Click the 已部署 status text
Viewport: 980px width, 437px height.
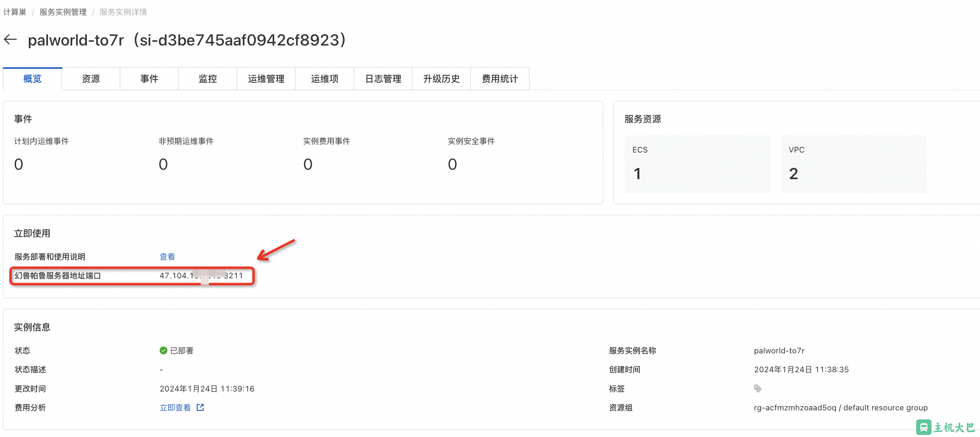click(x=182, y=351)
